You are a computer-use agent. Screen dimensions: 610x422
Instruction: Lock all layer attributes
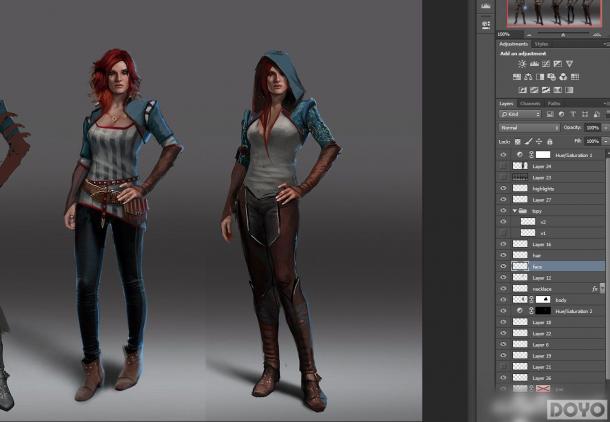tap(549, 142)
